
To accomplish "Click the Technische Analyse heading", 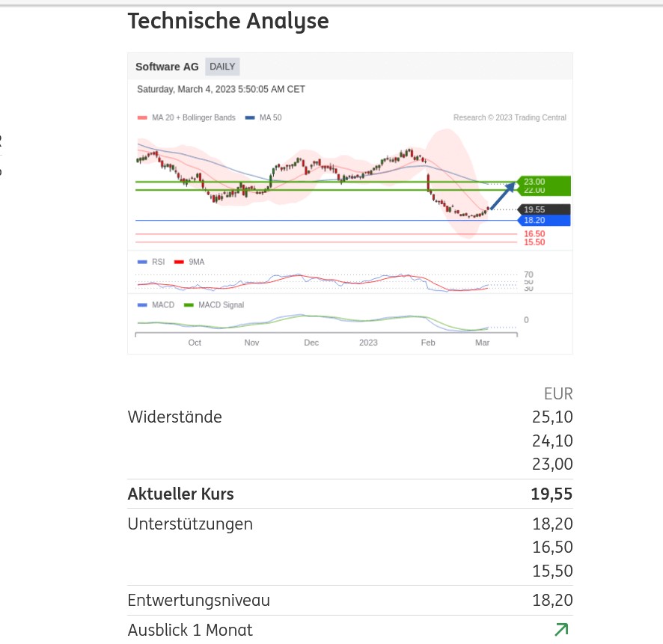I will tap(228, 21).
